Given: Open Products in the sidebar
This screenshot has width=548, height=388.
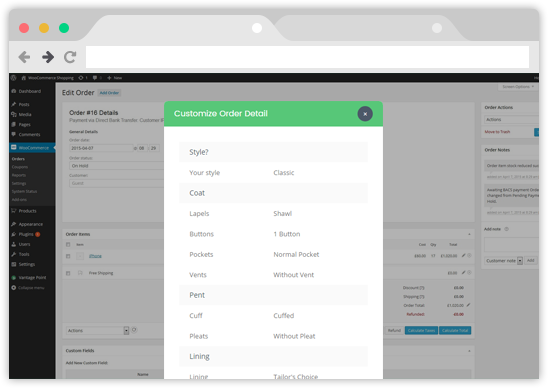Looking at the screenshot, I should pos(24,211).
